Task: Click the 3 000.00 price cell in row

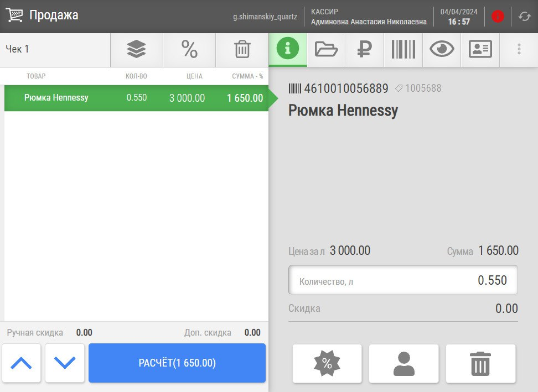Action: pyautogui.click(x=187, y=98)
